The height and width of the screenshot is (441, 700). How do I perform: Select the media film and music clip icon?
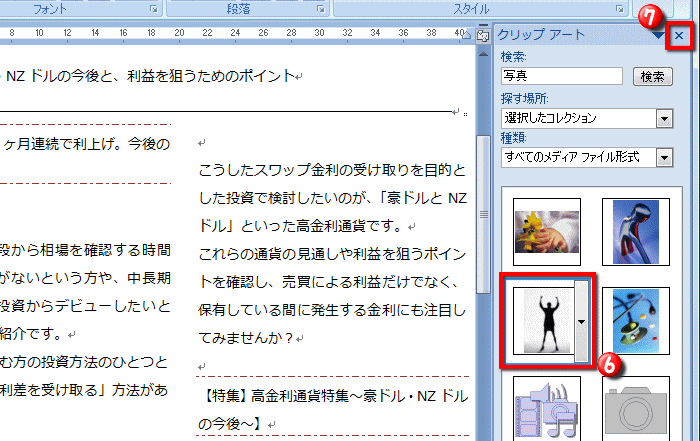[x=547, y=409]
